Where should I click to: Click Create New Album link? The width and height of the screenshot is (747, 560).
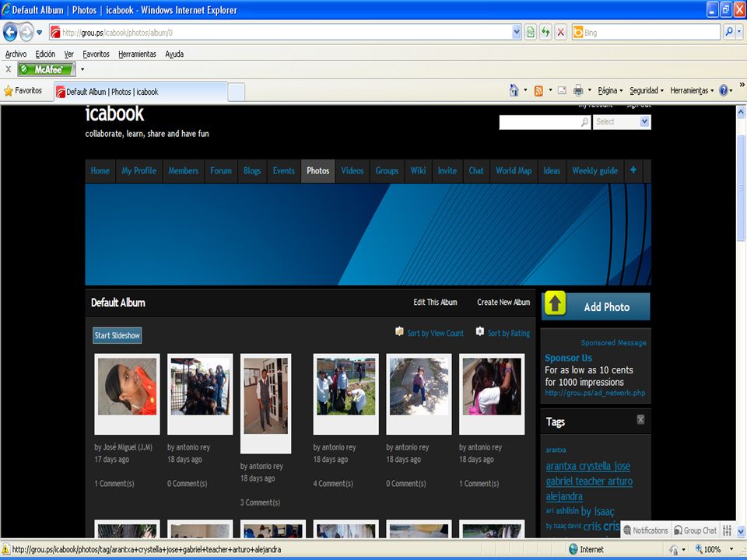pos(503,303)
